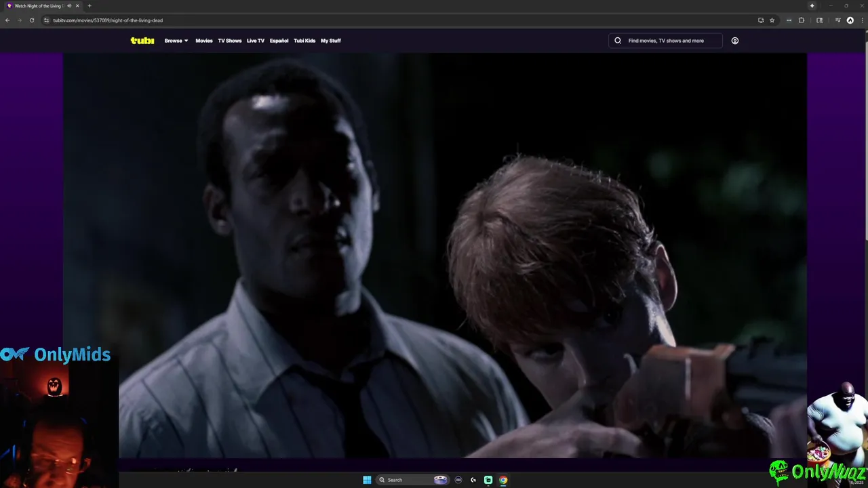Open the media controls icon in the toolbar

(838, 20)
